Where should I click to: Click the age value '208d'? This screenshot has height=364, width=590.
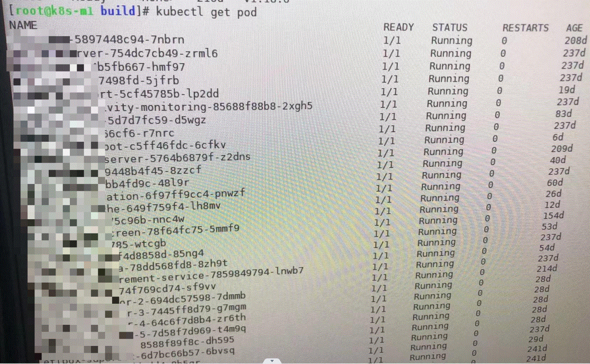[x=576, y=41]
